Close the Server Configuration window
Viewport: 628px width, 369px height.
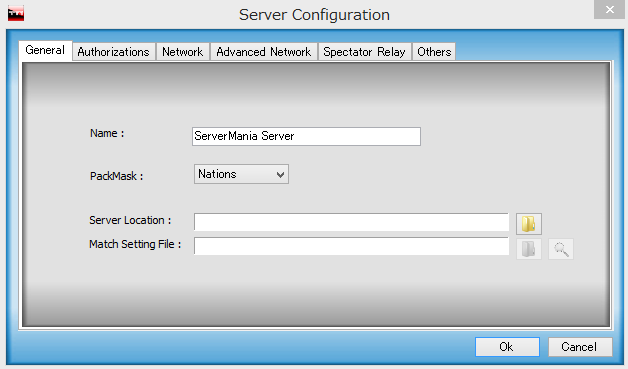(609, 9)
